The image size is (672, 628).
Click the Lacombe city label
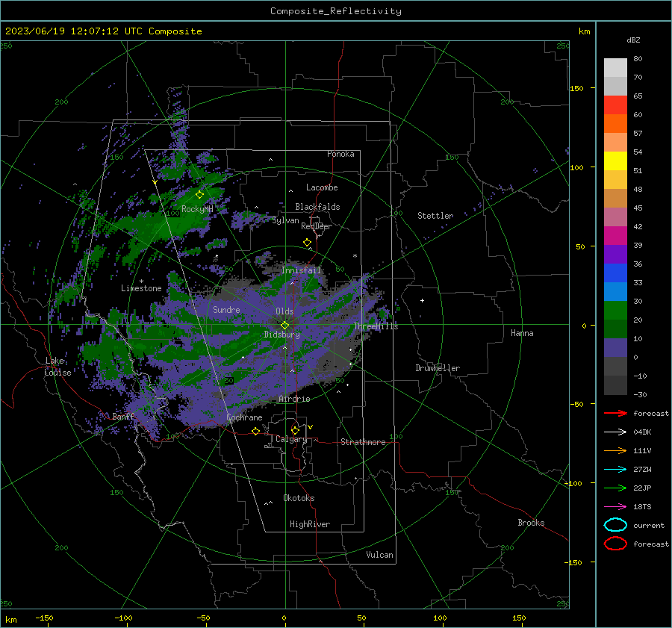322,187
